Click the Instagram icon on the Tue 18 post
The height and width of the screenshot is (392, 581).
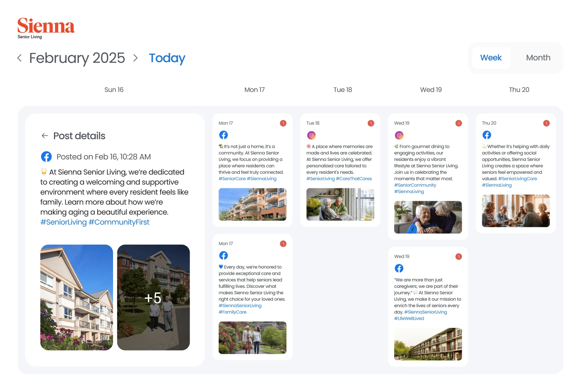click(311, 135)
